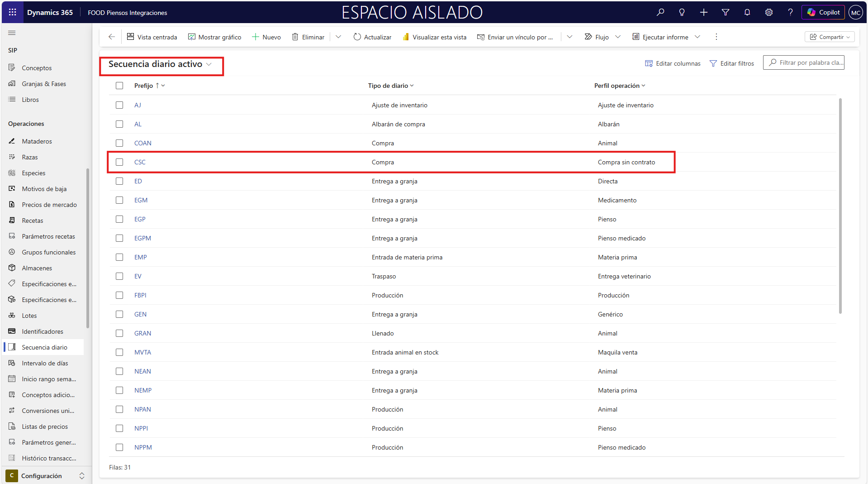Click the advanced filter funnel icon in top bar
The image size is (868, 484).
click(x=725, y=12)
